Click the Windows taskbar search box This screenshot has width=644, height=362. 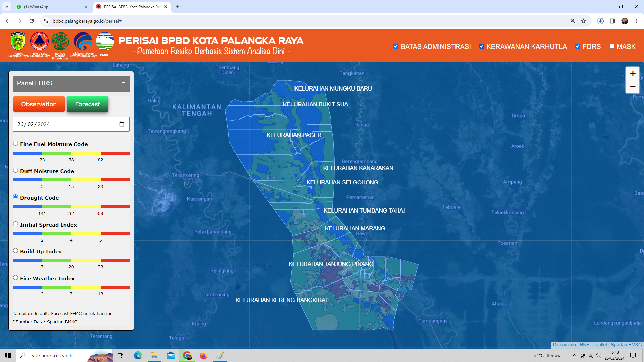pyautogui.click(x=64, y=355)
